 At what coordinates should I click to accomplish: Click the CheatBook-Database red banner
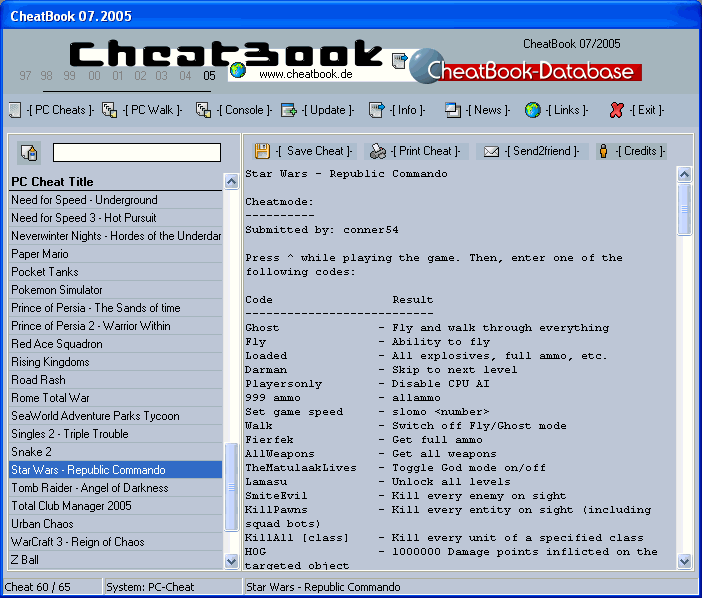[x=535, y=72]
